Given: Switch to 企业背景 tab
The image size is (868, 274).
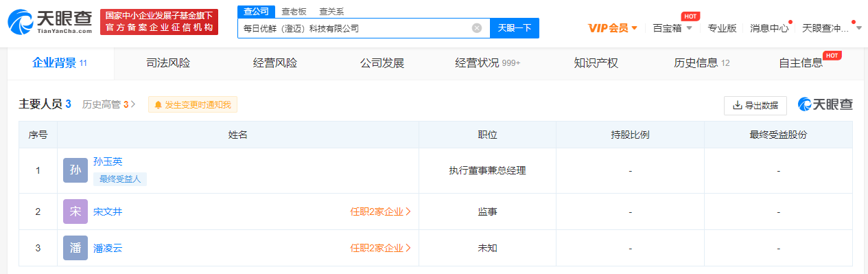Looking at the screenshot, I should 60,63.
